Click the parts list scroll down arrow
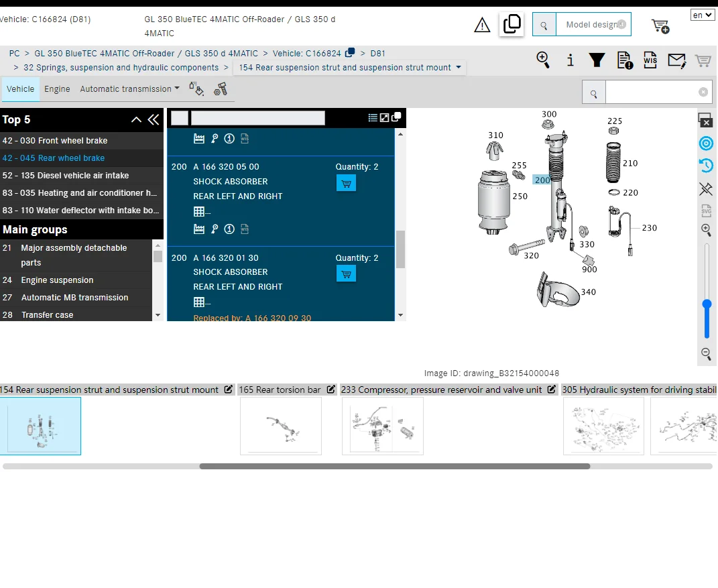Viewport: 718px width, 588px height. (x=401, y=315)
